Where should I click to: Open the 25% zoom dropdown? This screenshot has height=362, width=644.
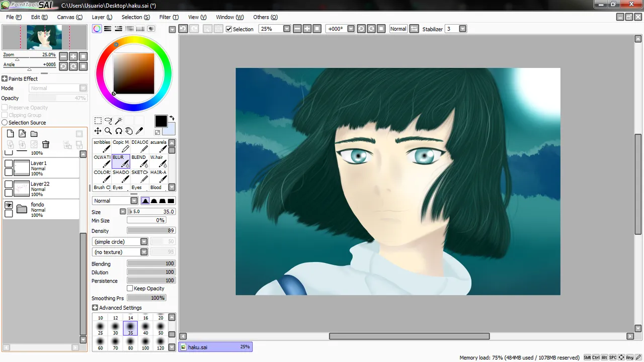coord(287,29)
